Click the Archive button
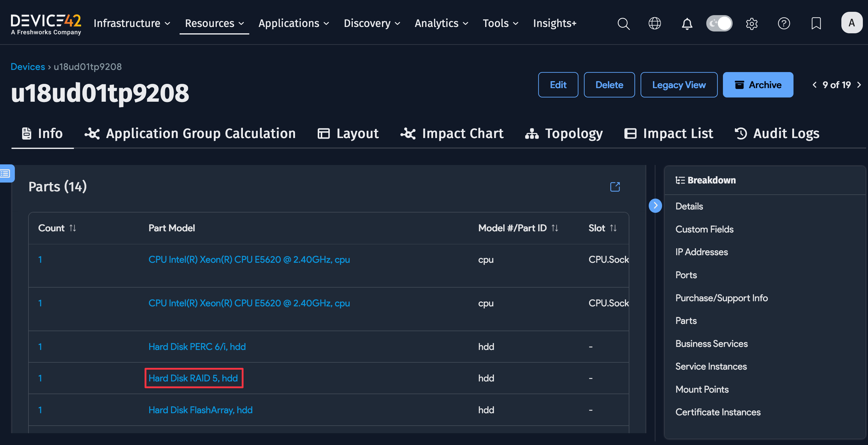Image resolution: width=868 pixels, height=445 pixels. coord(758,84)
